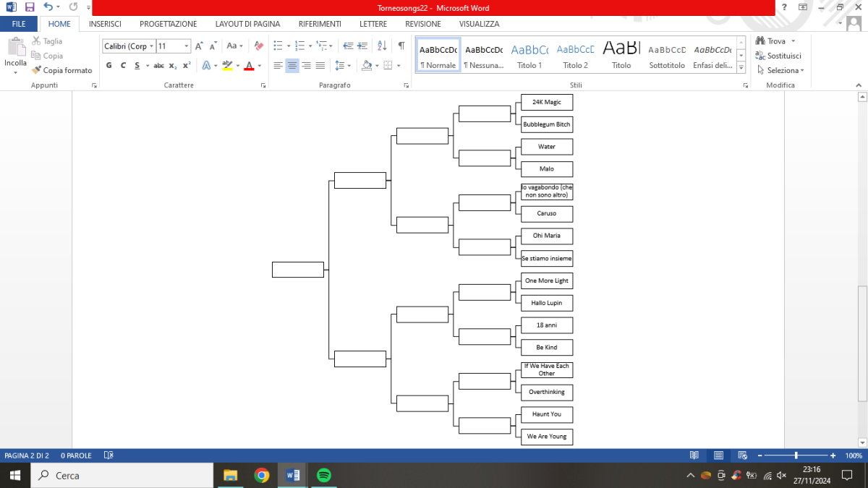Show paragraph marks with the pilcrow icon
Viewport: 868px width, 488px height.
pos(401,46)
